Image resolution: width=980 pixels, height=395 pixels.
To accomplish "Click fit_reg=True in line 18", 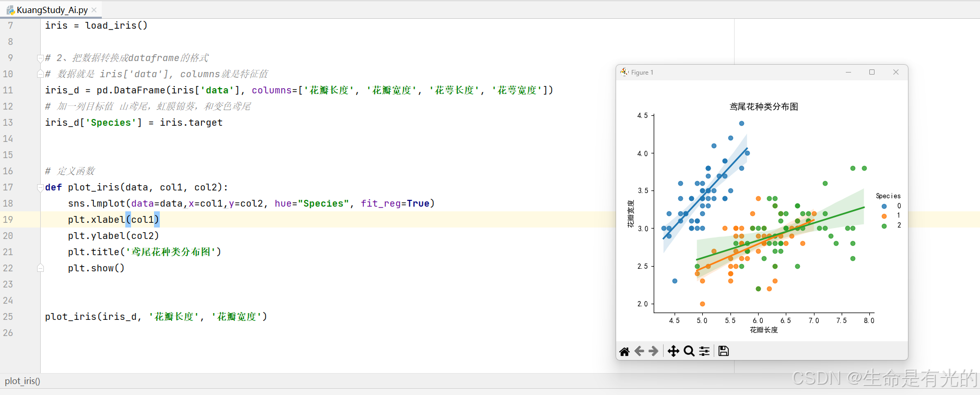I will click(395, 204).
